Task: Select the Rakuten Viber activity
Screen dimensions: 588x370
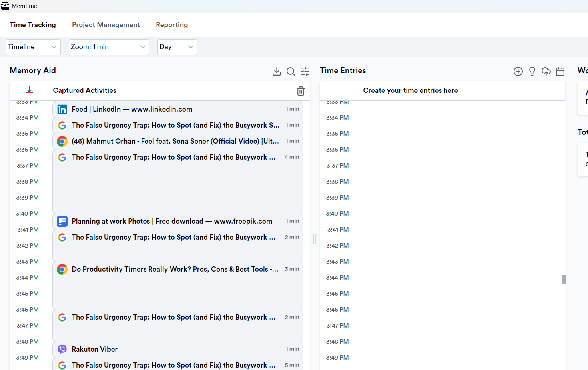Action: click(178, 350)
